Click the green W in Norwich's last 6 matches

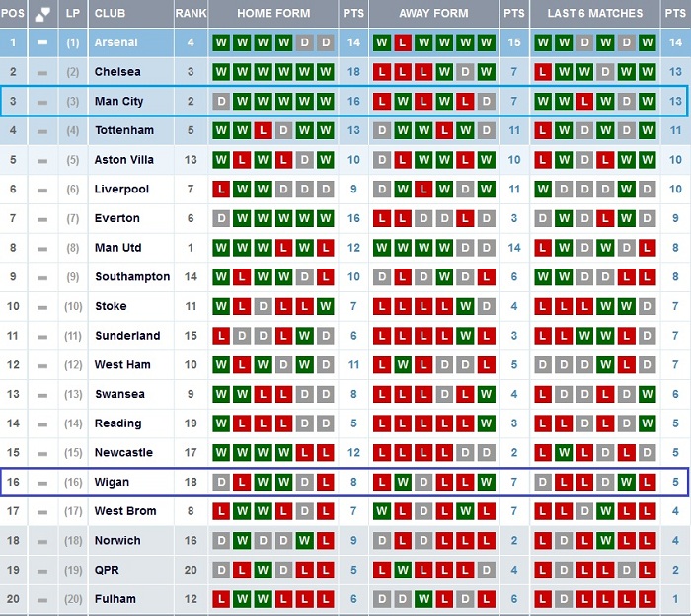(605, 541)
